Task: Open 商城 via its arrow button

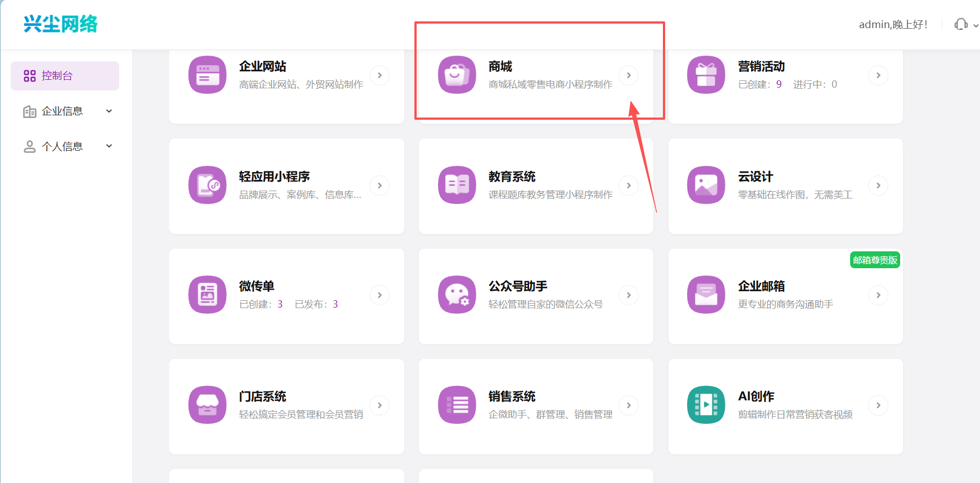Action: (629, 75)
